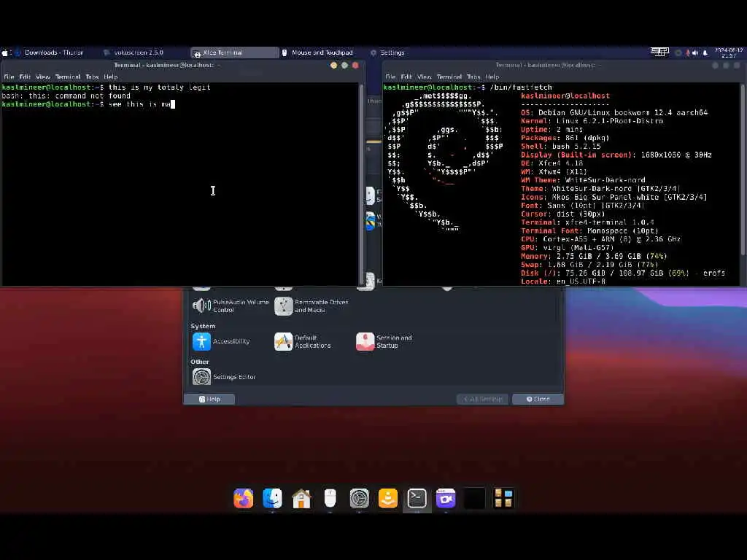
Task: Open the workspace grid dock icon
Action: (503, 498)
